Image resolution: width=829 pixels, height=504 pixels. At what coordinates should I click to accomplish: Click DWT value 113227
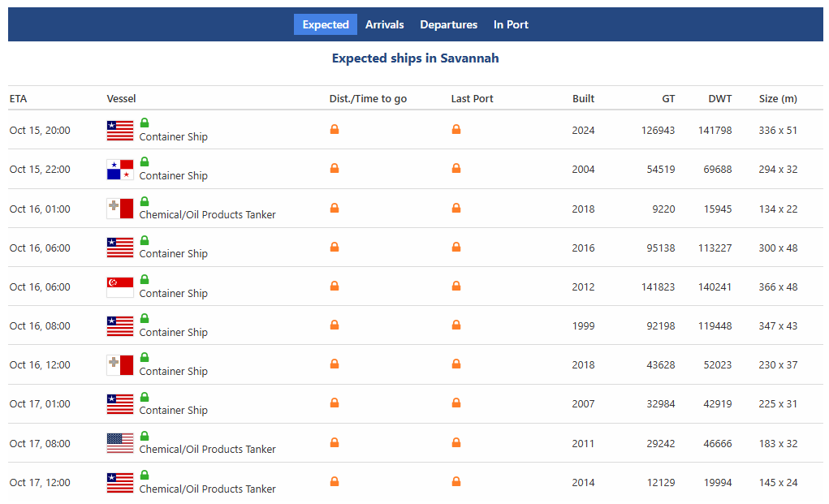[x=715, y=248]
